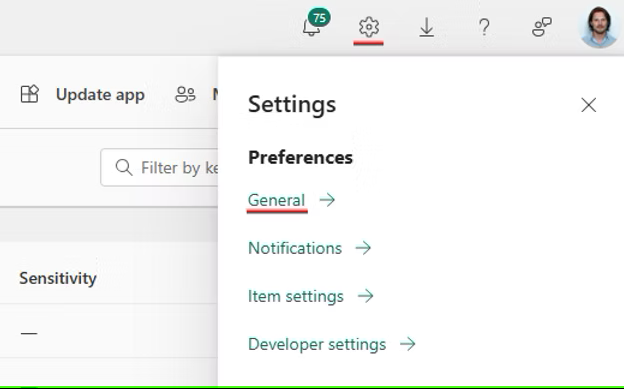Open Item settings link
This screenshot has width=624, height=389.
[296, 296]
